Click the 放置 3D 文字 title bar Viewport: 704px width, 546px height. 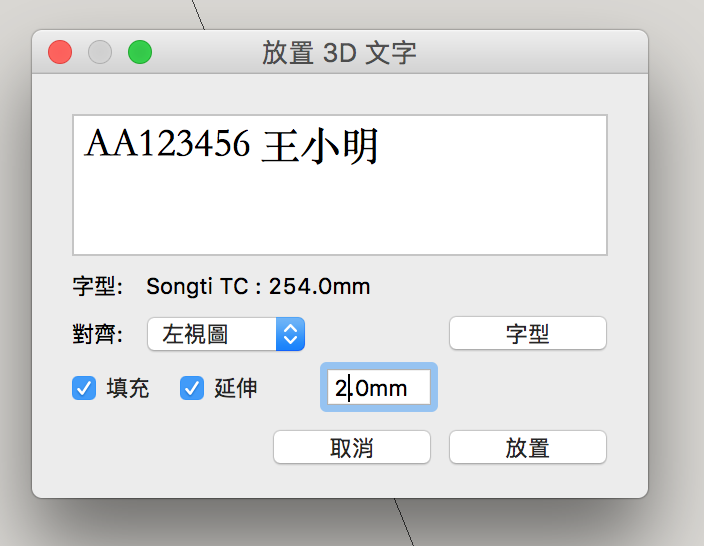click(x=339, y=53)
